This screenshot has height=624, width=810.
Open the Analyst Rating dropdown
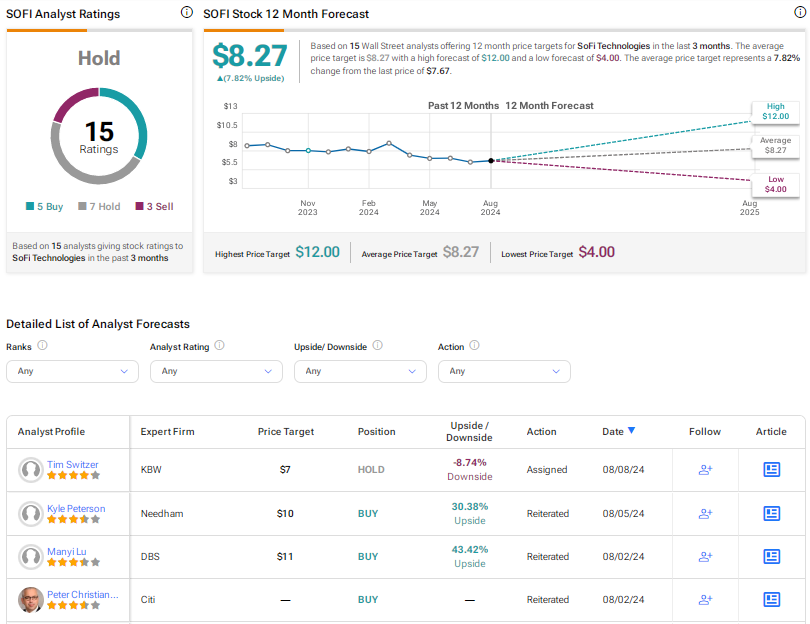pos(216,371)
